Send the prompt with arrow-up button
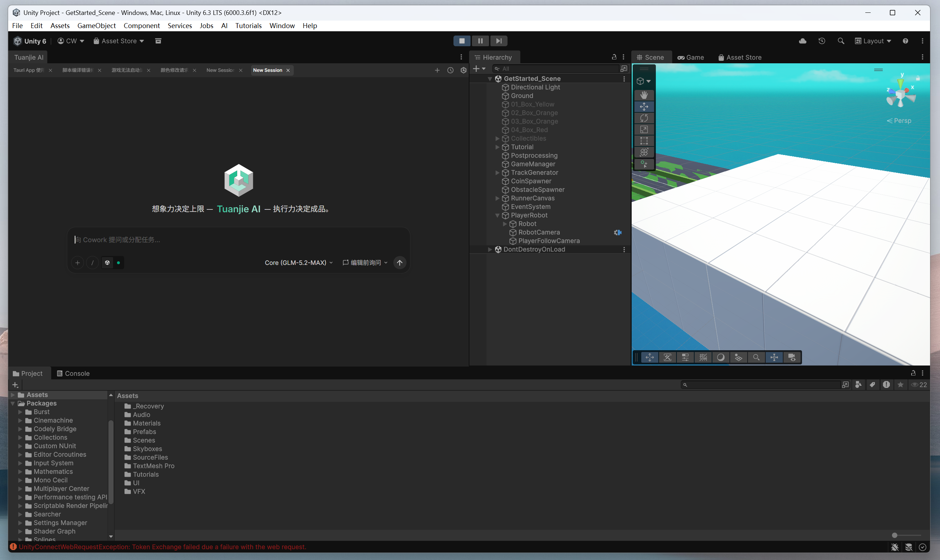The width and height of the screenshot is (940, 560). point(400,263)
